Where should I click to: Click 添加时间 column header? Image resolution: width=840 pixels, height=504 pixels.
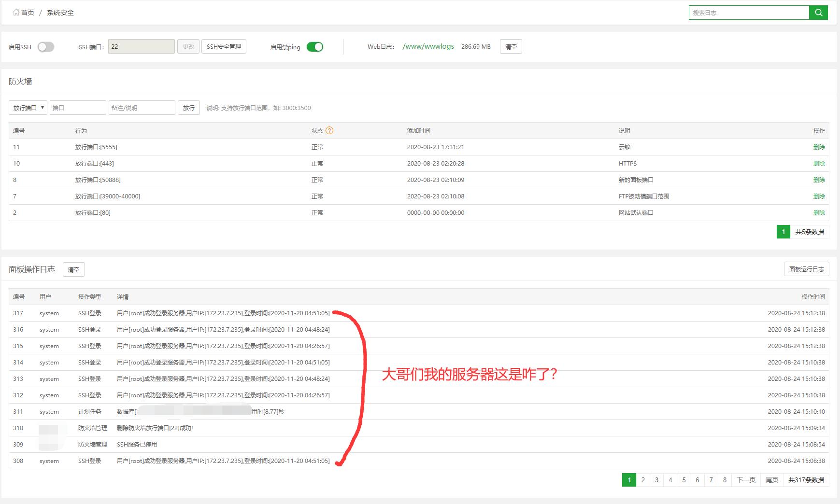pyautogui.click(x=419, y=130)
